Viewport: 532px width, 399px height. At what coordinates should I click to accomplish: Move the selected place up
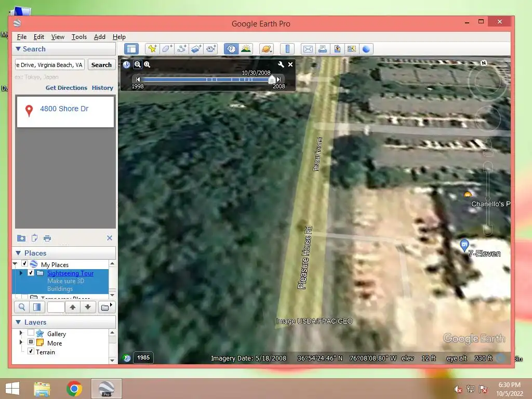coord(73,308)
